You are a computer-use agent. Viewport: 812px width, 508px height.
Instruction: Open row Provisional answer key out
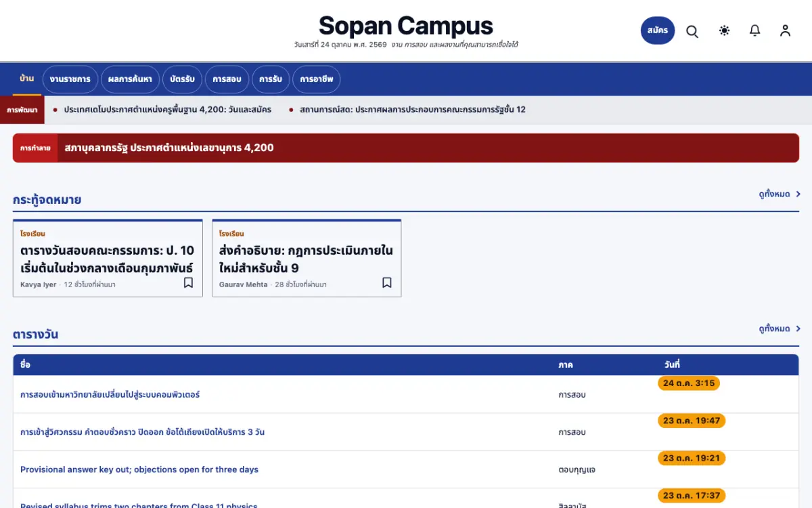coord(139,469)
